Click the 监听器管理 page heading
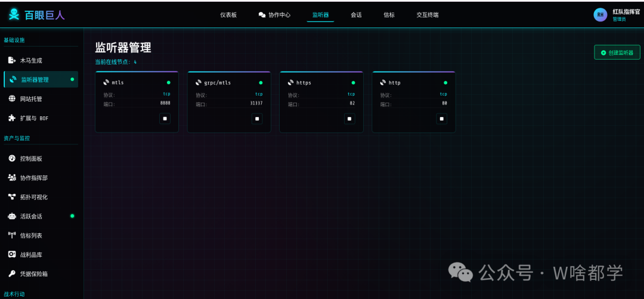The height and width of the screenshot is (299, 644). point(123,47)
